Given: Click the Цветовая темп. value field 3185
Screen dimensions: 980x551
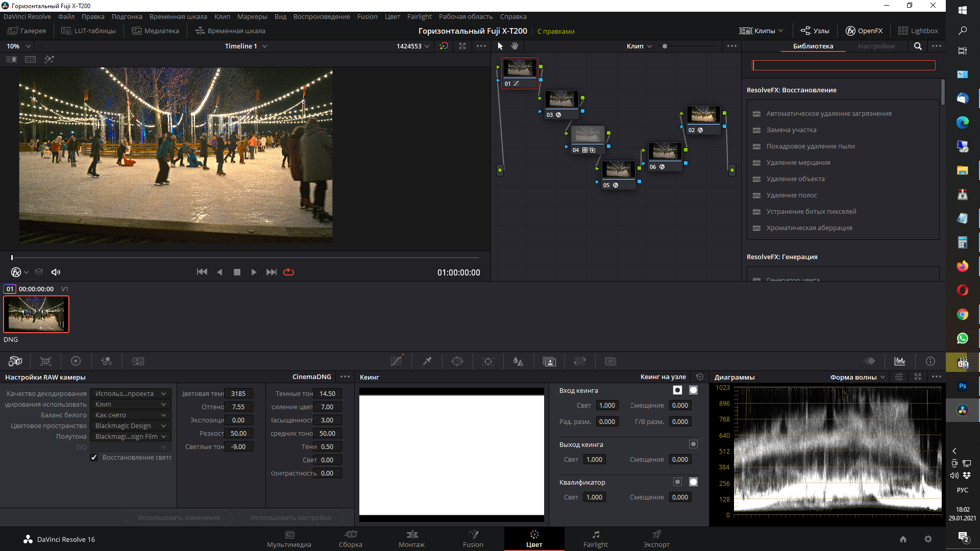Looking at the screenshot, I should coord(238,393).
